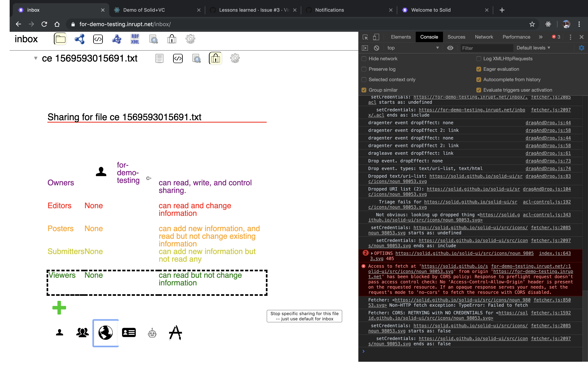Switch to the Demo of Solid+VC browser tab
This screenshot has height=373, width=588.
144,10
